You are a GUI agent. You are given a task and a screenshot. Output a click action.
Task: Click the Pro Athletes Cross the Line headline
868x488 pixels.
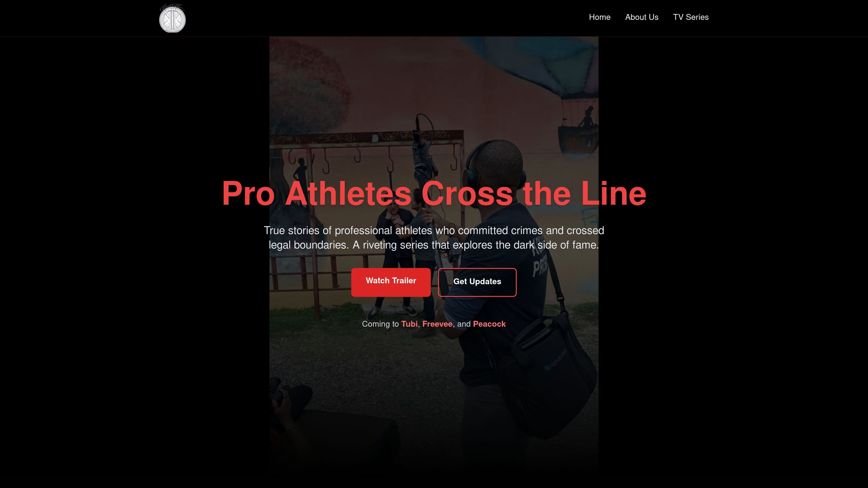click(x=434, y=193)
